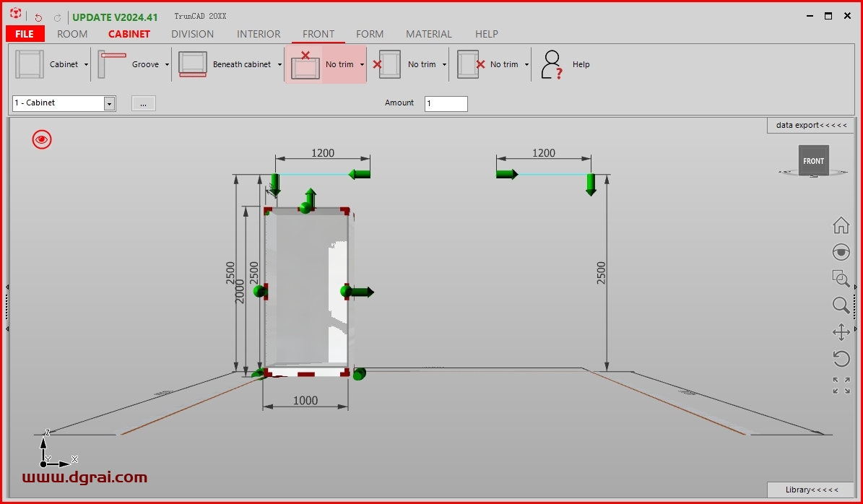Switch to the INTERIOR tab
This screenshot has height=504, width=863.
coord(259,34)
